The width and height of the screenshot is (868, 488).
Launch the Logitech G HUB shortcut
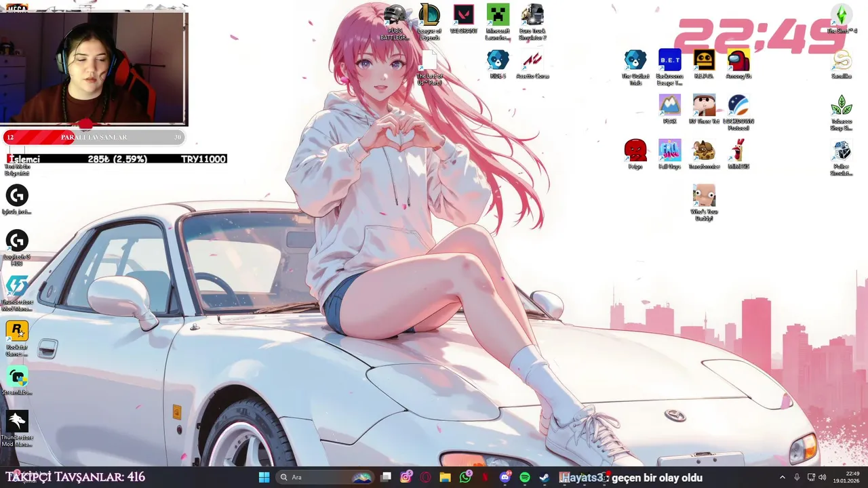(x=17, y=248)
